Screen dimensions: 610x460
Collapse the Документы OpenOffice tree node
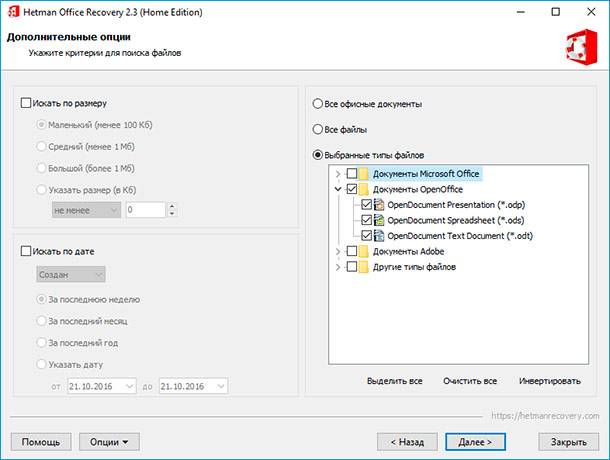338,190
